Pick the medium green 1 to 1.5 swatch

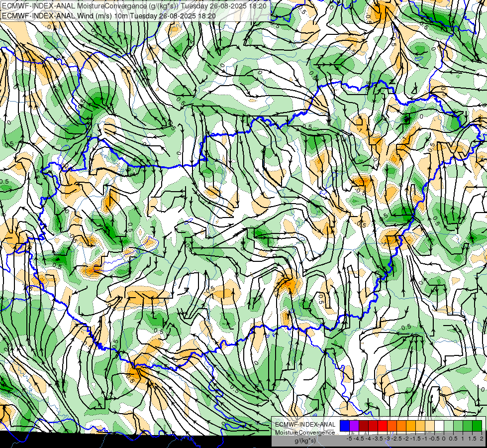coord(468,426)
